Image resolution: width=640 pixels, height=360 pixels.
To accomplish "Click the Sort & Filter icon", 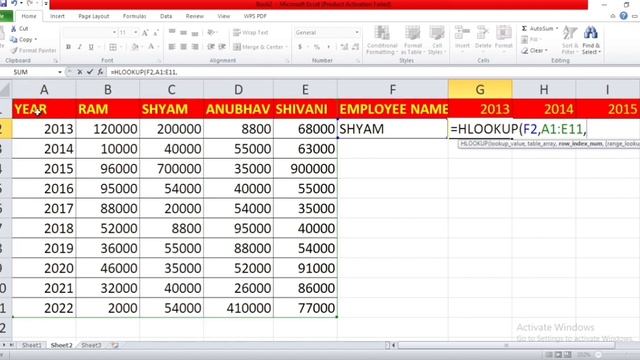I will (x=570, y=33).
